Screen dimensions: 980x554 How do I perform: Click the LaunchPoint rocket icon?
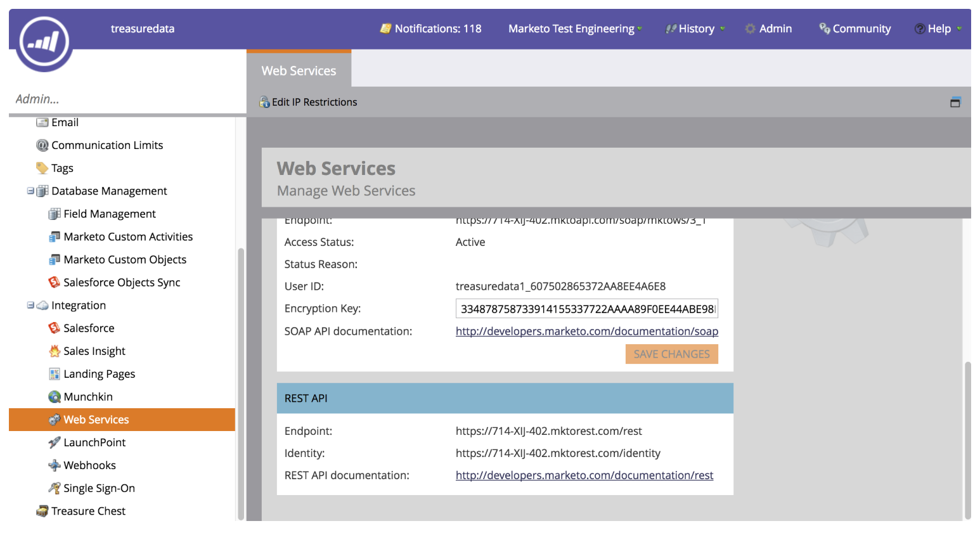pos(55,442)
